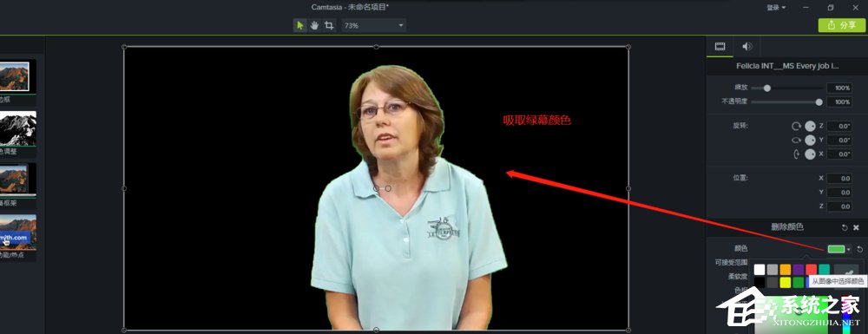
Task: Click the 不透明度 100% value field
Action: pos(838,102)
